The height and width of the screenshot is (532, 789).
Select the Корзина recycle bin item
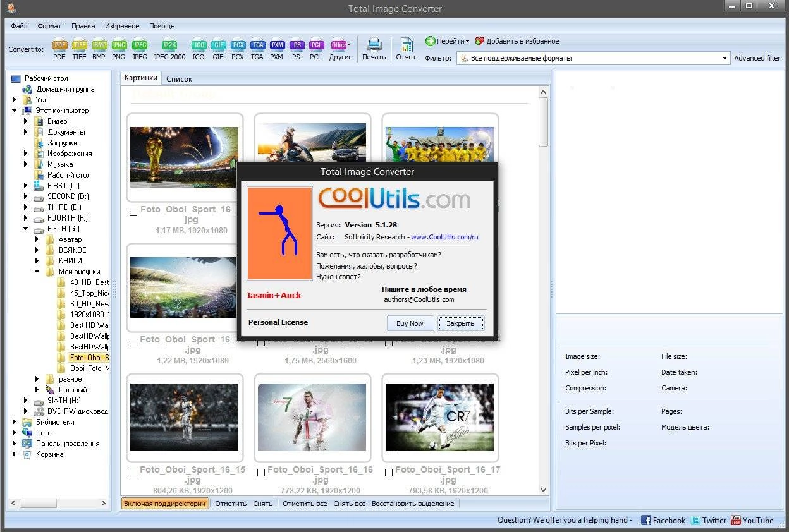(x=49, y=454)
